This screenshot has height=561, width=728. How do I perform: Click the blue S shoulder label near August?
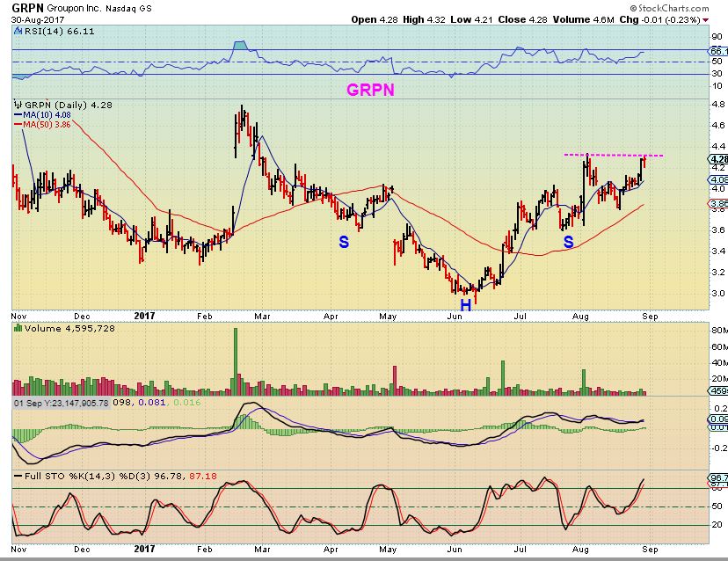coord(569,242)
